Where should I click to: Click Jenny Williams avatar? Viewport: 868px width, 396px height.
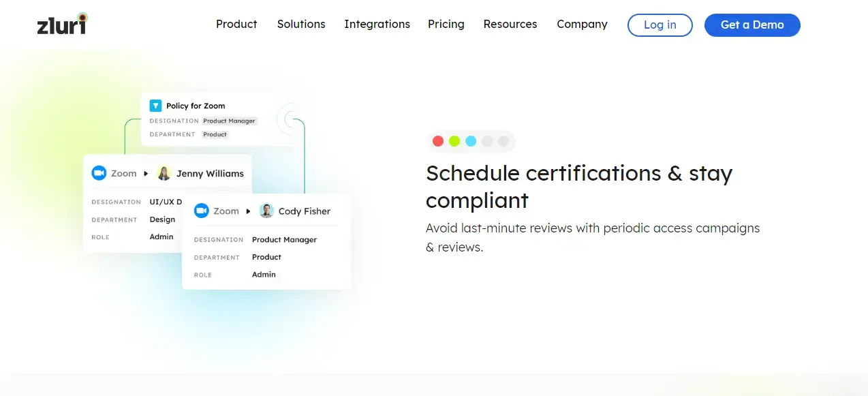[x=164, y=173]
